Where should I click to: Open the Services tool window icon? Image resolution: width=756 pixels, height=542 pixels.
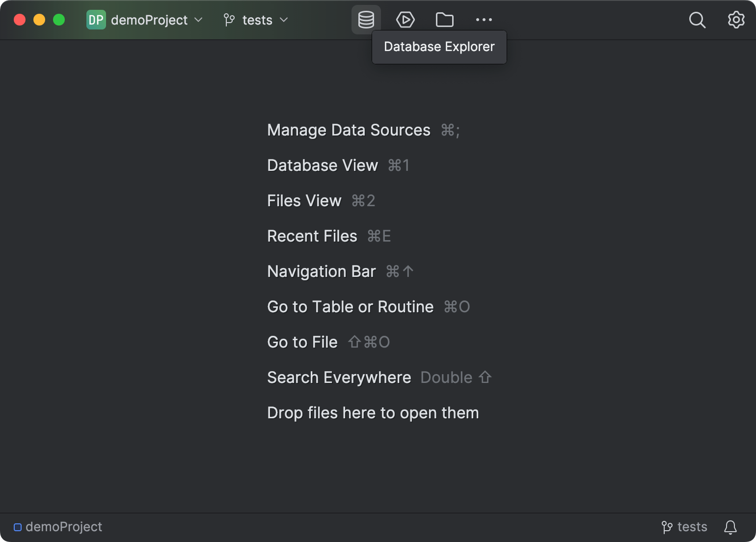pyautogui.click(x=405, y=20)
